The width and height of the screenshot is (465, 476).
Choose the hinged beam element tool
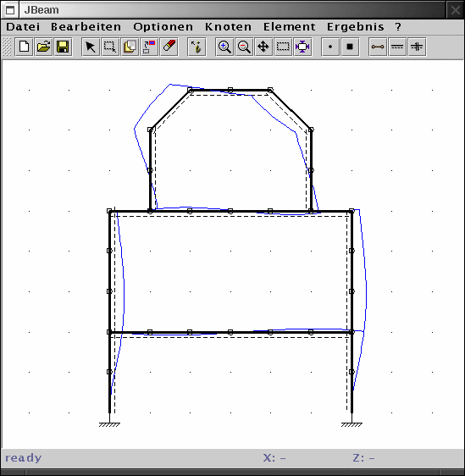(x=378, y=47)
